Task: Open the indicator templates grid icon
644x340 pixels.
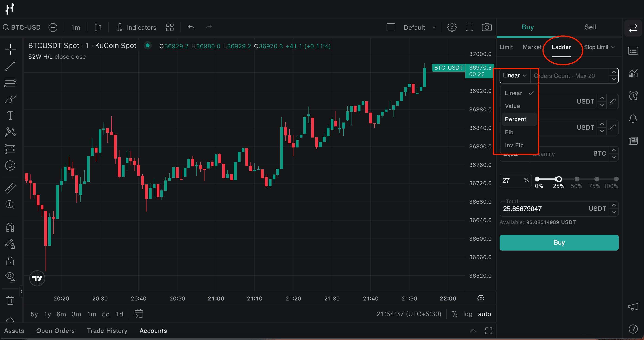Action: click(x=170, y=27)
